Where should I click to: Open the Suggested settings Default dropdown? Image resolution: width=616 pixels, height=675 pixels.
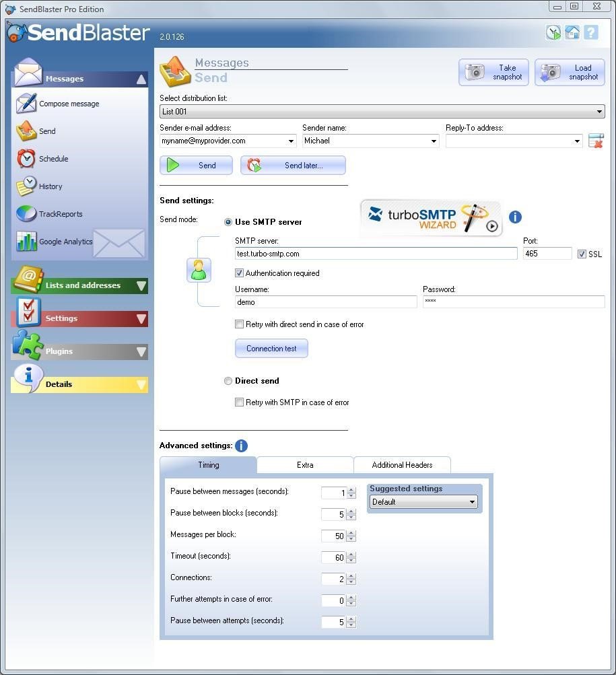coord(423,502)
